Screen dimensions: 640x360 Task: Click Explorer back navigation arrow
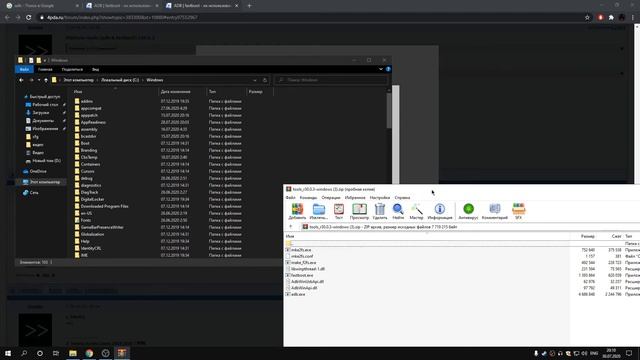pos(21,80)
